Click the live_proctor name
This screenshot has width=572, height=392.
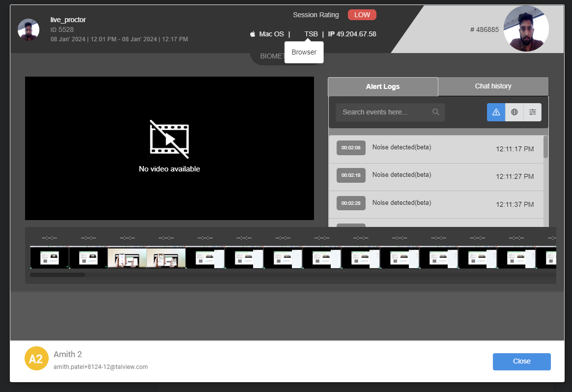68,20
